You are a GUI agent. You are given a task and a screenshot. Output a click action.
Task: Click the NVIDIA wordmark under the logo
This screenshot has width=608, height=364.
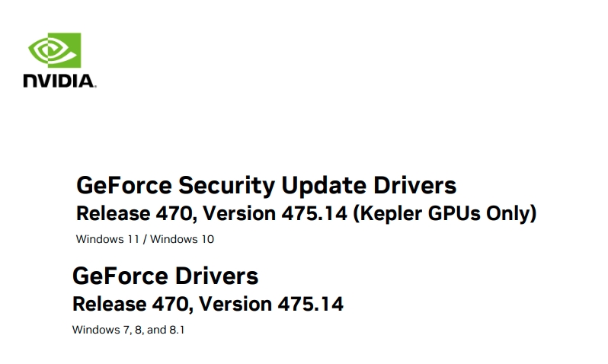click(x=59, y=81)
